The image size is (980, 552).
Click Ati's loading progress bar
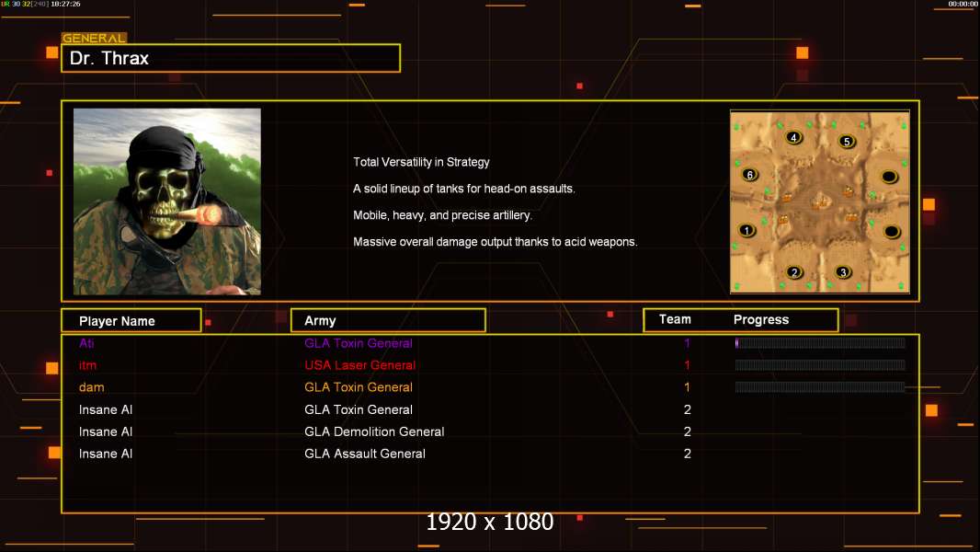tap(820, 342)
